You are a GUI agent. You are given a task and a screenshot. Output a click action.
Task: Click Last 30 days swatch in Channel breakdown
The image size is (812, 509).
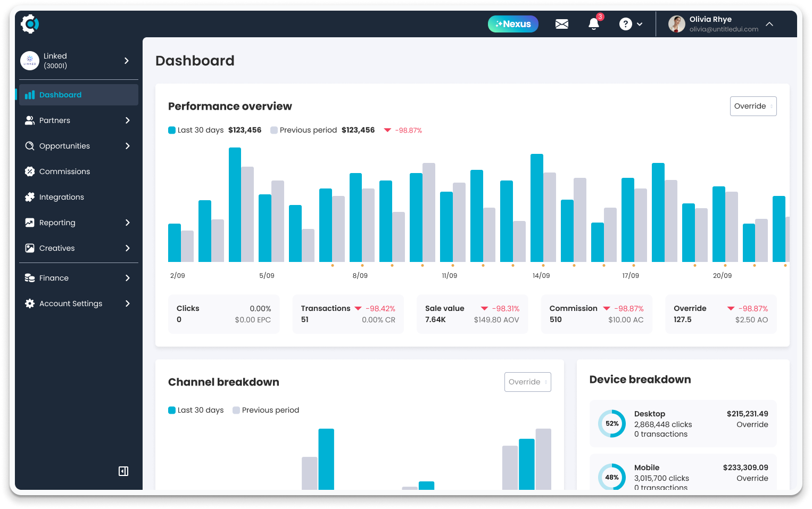172,410
